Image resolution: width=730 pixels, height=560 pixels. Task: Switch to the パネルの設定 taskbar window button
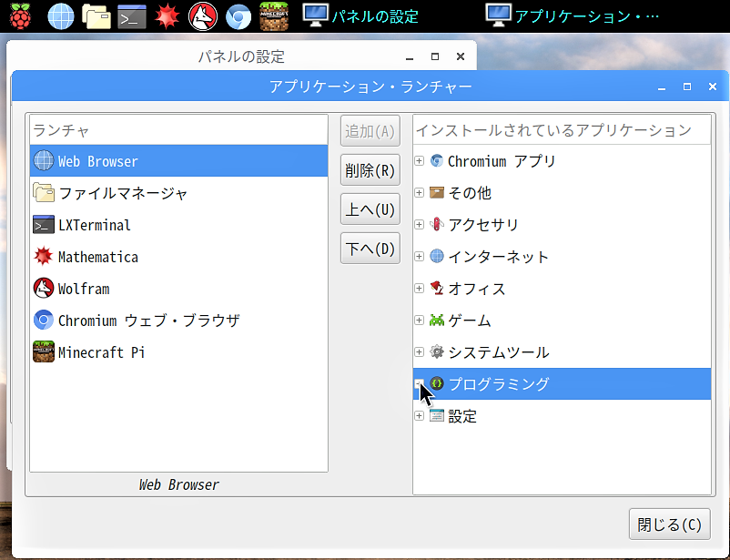tap(360, 16)
